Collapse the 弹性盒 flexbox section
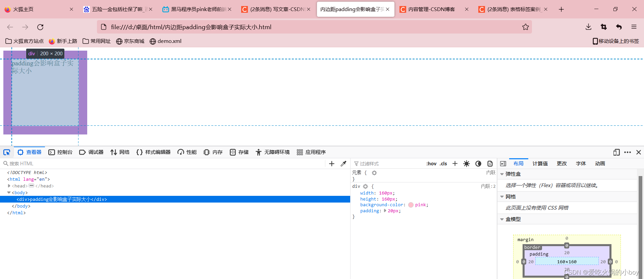The height and width of the screenshot is (279, 644). 502,174
